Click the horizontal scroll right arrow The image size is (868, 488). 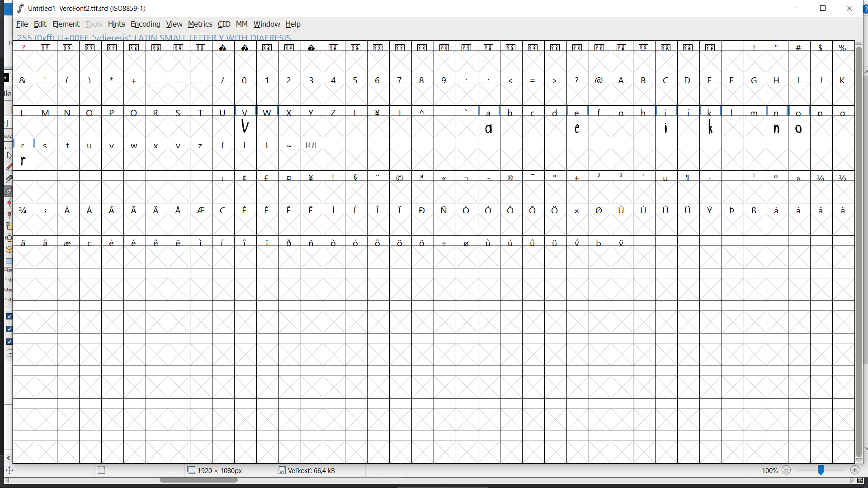pos(852,480)
